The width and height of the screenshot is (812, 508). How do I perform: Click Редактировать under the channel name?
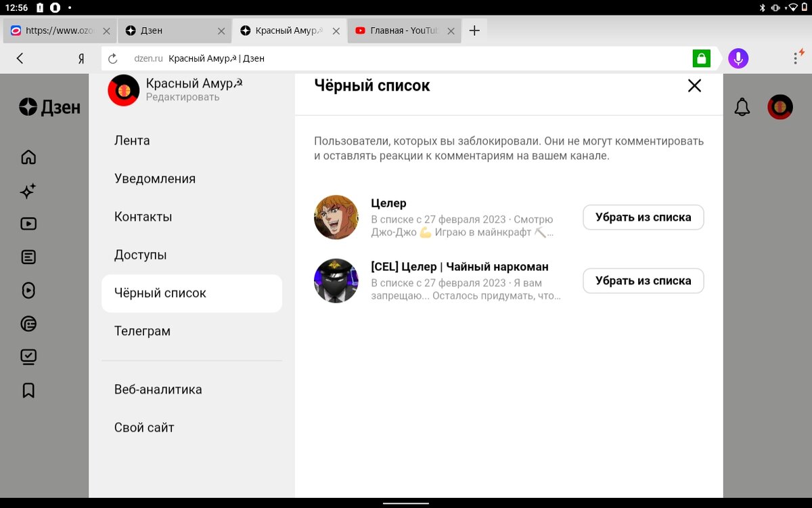click(x=183, y=96)
